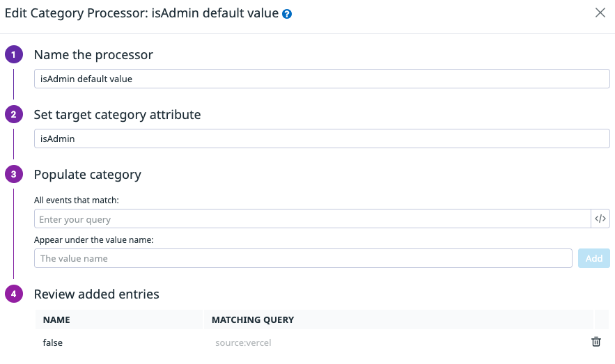Viewport: 615px width, 364px height.
Task: Click into the 'Enter your query' box
Action: point(312,219)
